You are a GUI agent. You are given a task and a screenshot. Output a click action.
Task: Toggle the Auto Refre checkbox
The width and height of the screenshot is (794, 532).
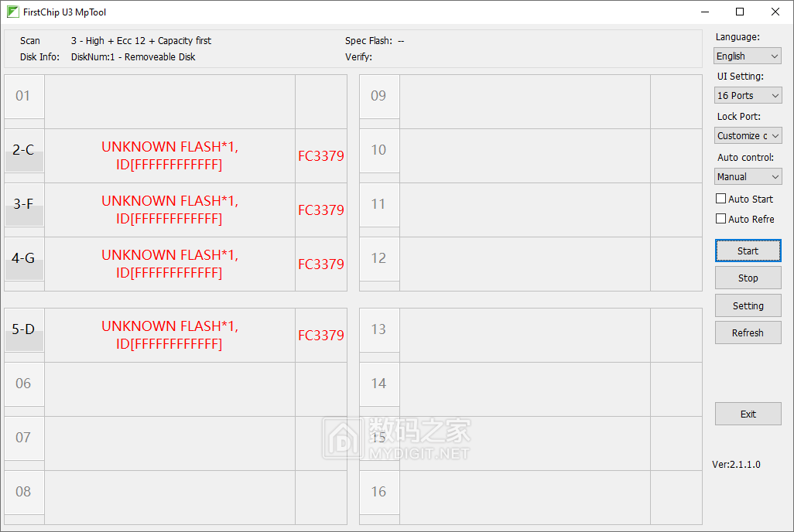[x=721, y=219]
